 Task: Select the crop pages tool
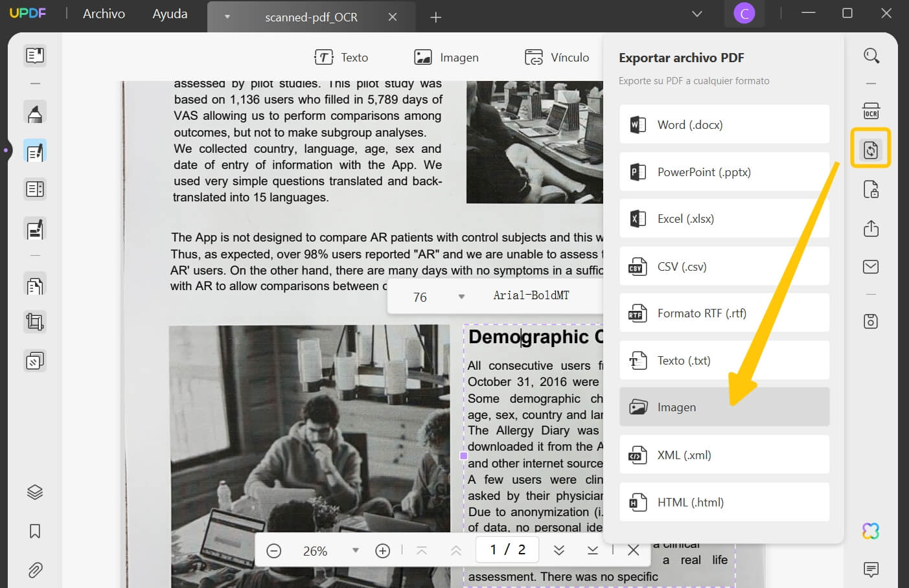(x=34, y=321)
